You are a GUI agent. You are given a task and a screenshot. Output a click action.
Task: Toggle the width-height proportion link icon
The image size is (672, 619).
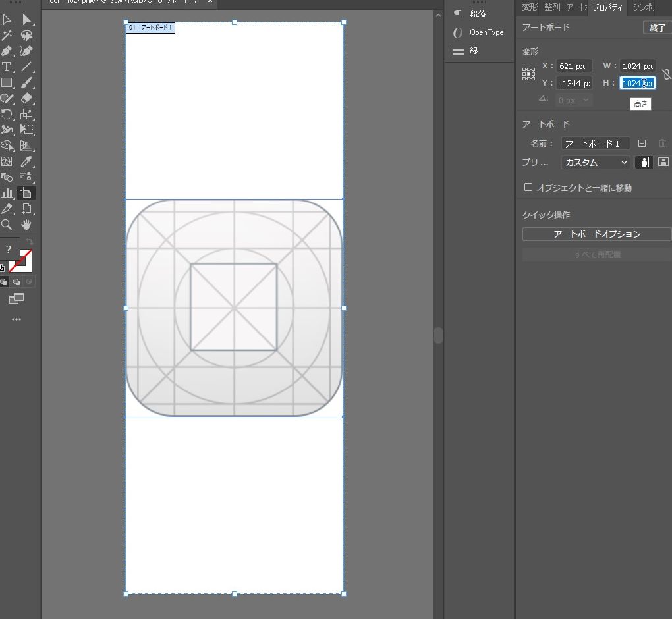666,74
